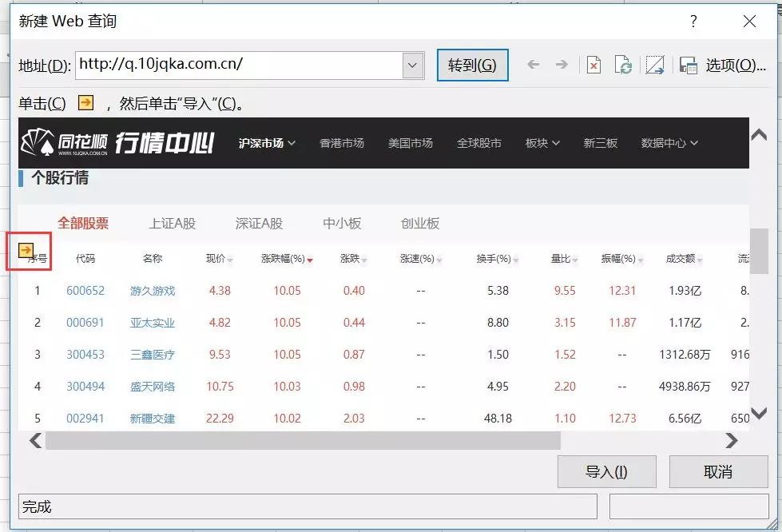Image resolution: width=782 pixels, height=532 pixels.
Task: Toggle sort order on 涨跌幅(%) column
Action: pyautogui.click(x=311, y=258)
